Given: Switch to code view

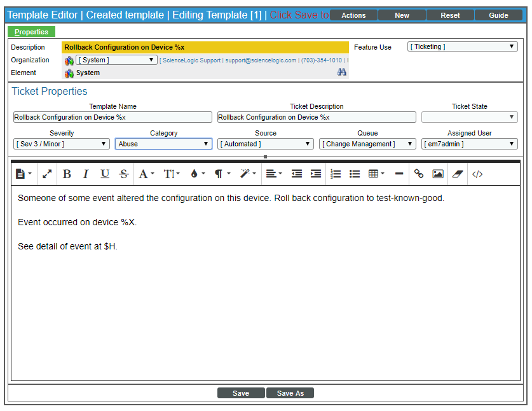Looking at the screenshot, I should 477,174.
